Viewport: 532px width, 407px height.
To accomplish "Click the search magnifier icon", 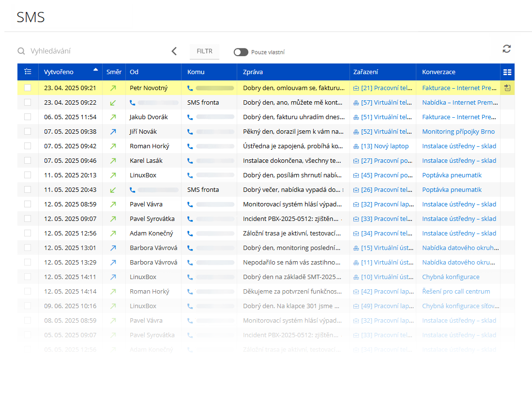I will tap(21, 51).
